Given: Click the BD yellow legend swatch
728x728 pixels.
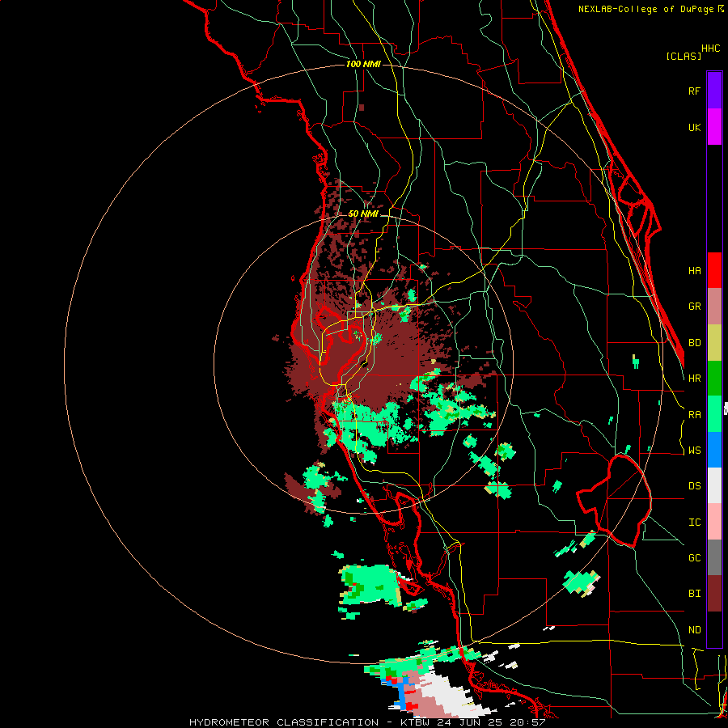Looking at the screenshot, I should [x=714, y=342].
